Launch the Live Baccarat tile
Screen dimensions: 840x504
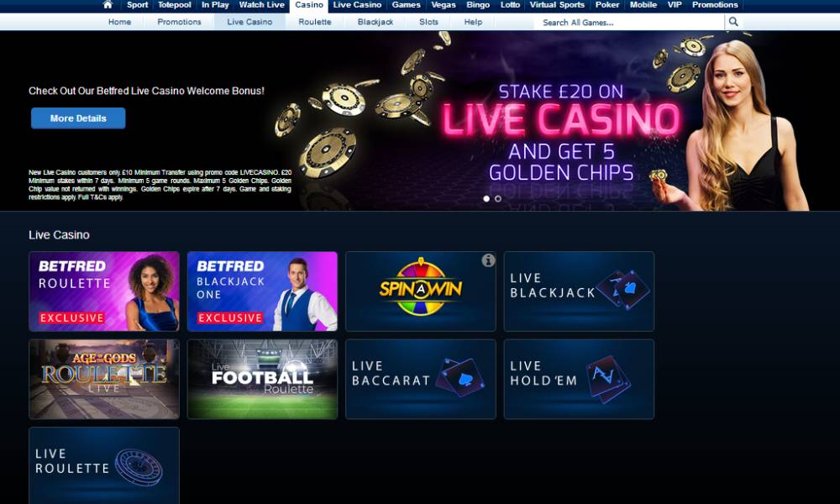[x=421, y=379]
